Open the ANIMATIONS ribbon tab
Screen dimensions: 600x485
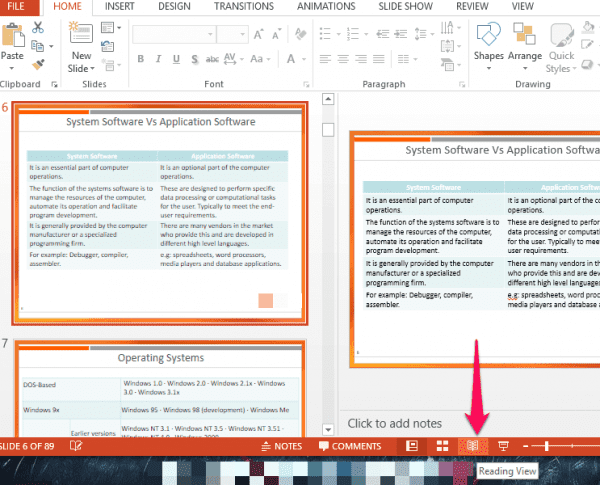326,7
